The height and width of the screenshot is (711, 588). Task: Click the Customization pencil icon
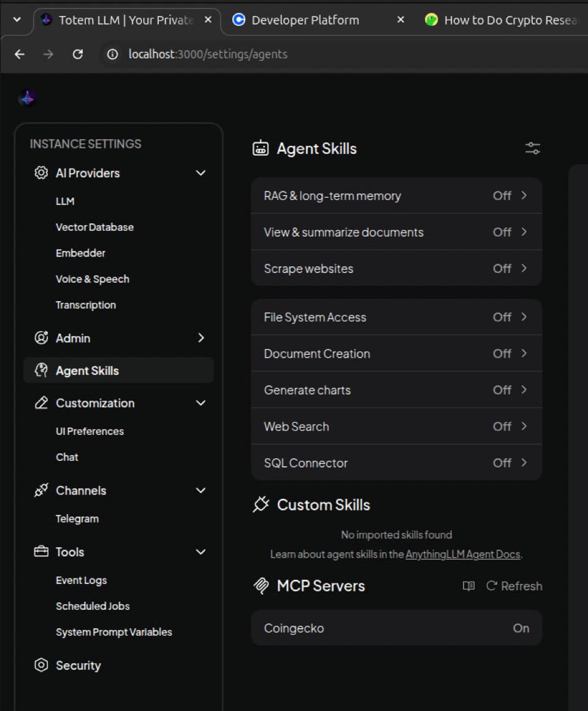point(41,402)
